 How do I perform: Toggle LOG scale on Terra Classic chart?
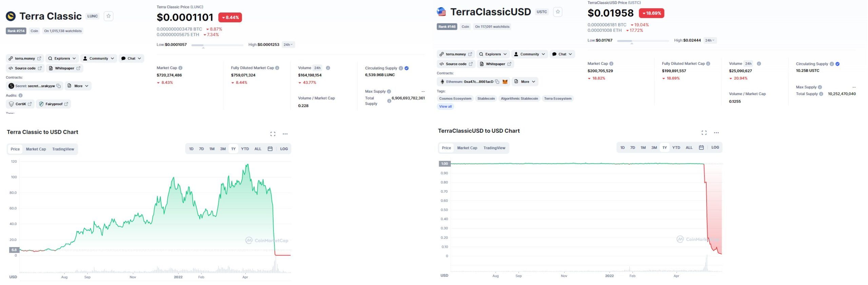(284, 149)
